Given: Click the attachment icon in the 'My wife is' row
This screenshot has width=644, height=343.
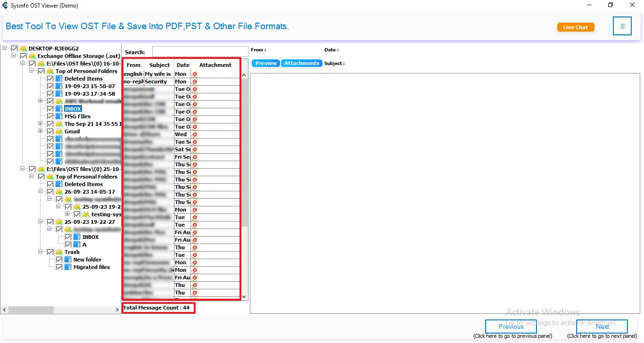Looking at the screenshot, I should click(x=195, y=74).
